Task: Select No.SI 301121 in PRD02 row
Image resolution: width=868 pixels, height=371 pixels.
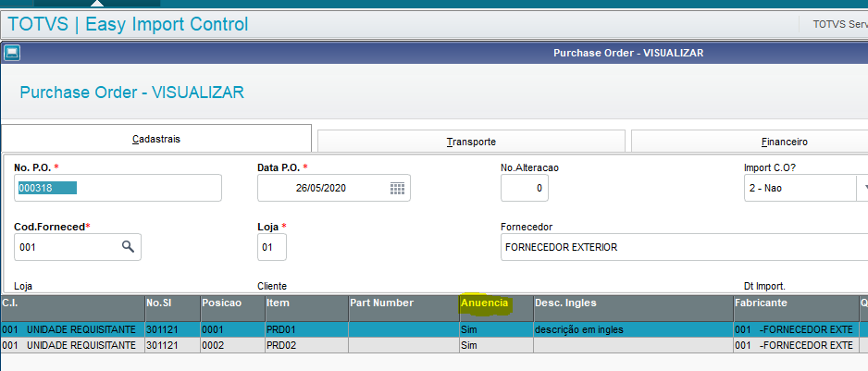Action: coord(173,345)
